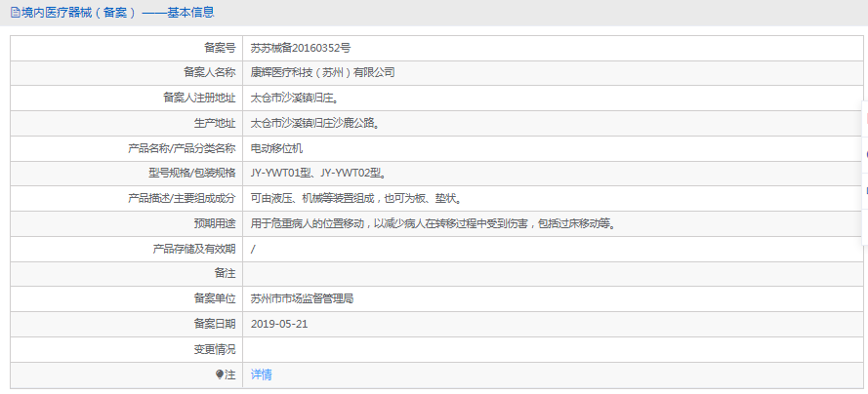Click the 生产地址 row label

tap(215, 123)
